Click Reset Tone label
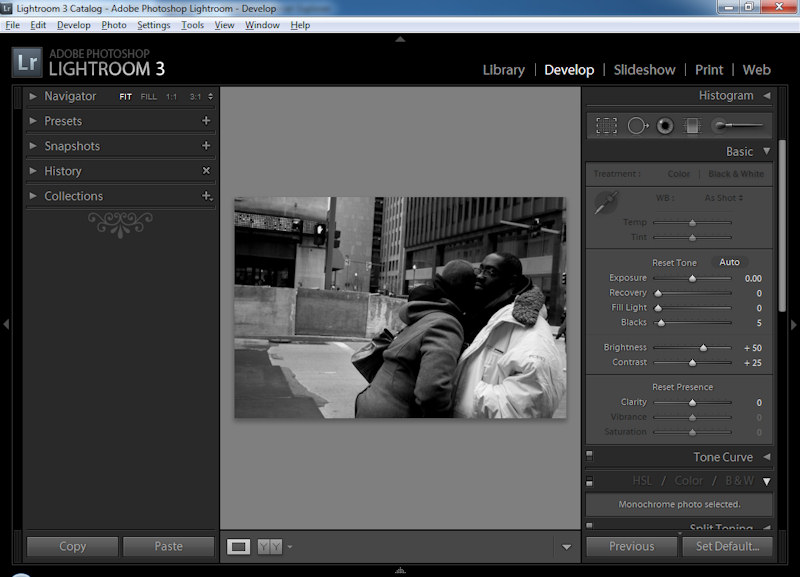The image size is (800, 577). (674, 263)
